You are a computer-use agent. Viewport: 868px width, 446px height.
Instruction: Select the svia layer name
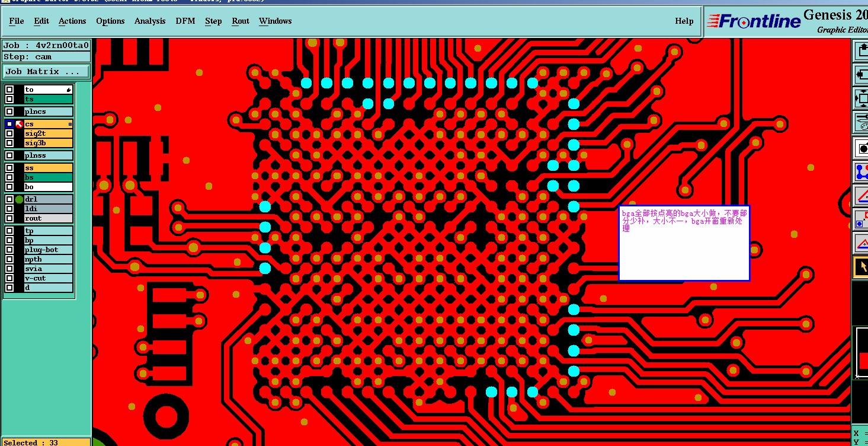click(49, 269)
